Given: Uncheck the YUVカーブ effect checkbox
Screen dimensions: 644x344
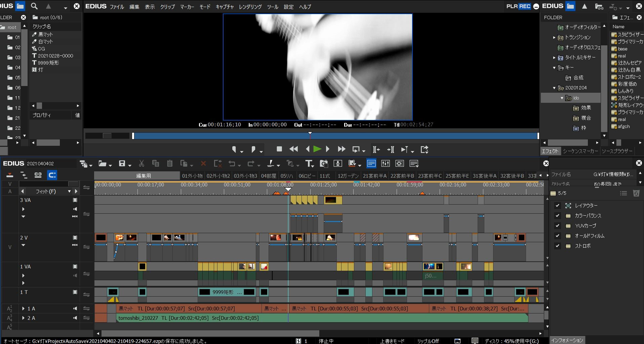Looking at the screenshot, I should (x=558, y=226).
